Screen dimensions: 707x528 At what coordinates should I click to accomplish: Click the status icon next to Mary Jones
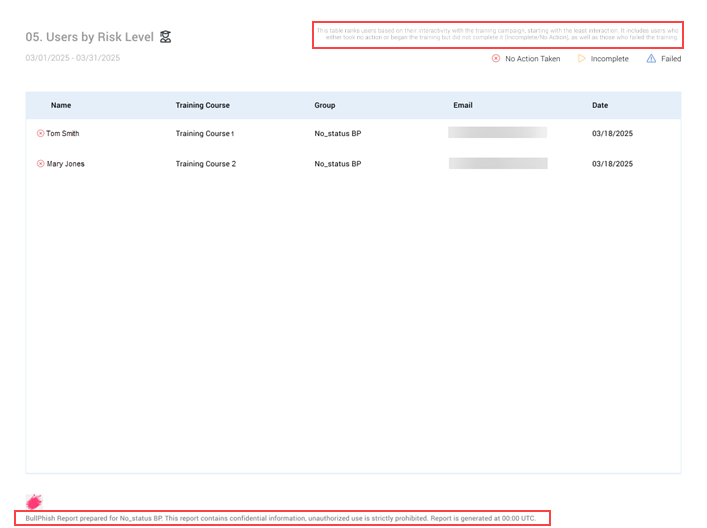(x=41, y=164)
